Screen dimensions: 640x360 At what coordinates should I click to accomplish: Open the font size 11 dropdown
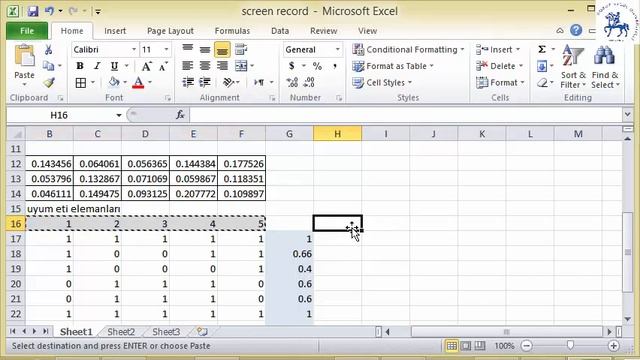(x=166, y=50)
